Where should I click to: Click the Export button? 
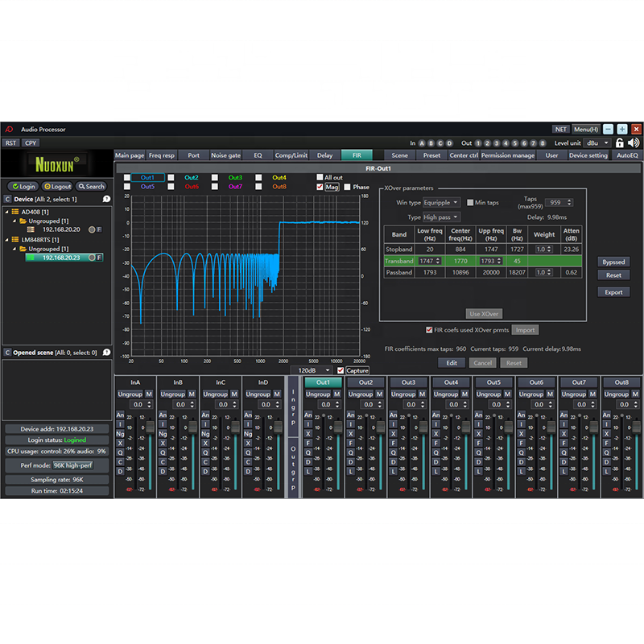pyautogui.click(x=613, y=292)
